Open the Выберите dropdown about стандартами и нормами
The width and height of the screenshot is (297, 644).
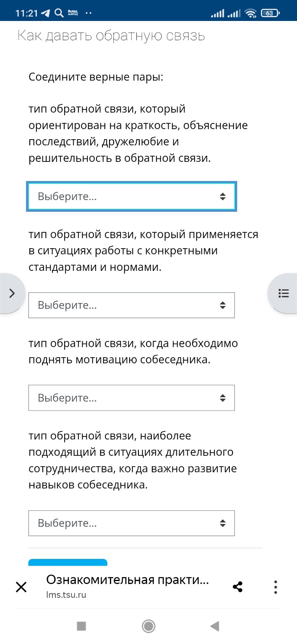(x=131, y=305)
